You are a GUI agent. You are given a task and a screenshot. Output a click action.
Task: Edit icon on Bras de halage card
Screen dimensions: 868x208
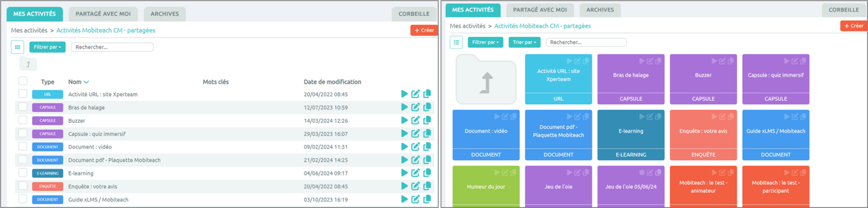tap(650, 61)
